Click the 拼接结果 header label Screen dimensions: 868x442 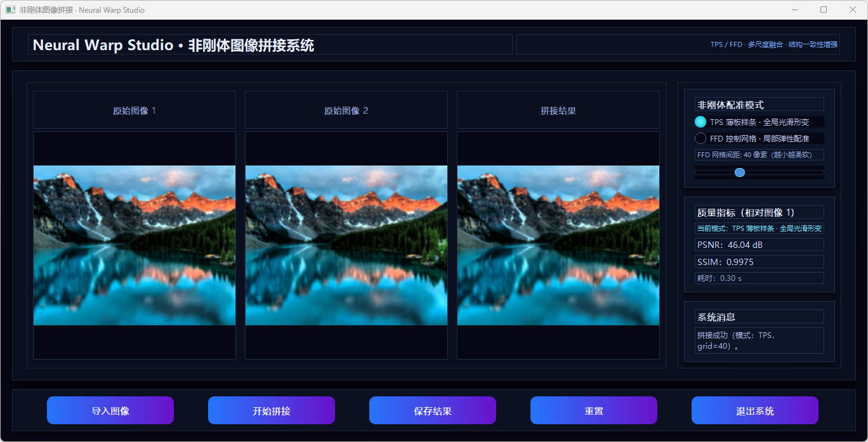point(558,110)
